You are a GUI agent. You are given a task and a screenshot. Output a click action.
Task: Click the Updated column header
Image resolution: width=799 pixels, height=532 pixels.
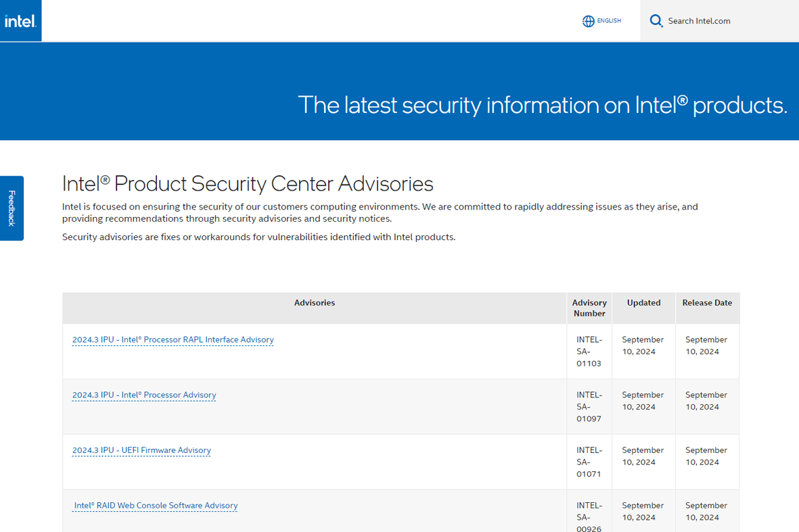[x=643, y=303]
